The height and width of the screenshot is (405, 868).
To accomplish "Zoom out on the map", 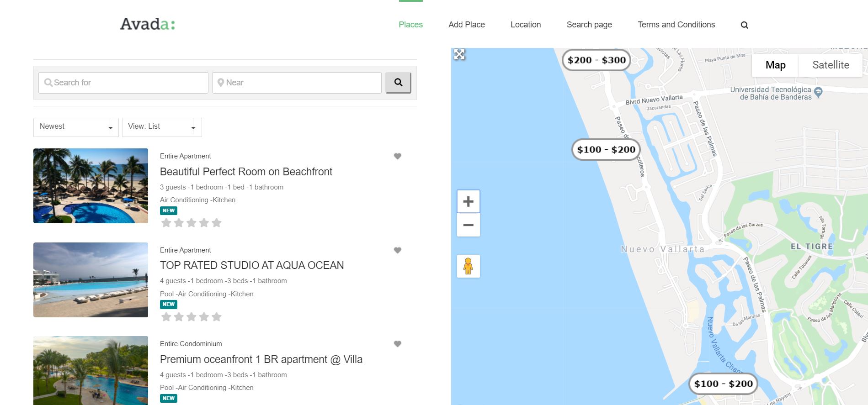I will coord(468,225).
